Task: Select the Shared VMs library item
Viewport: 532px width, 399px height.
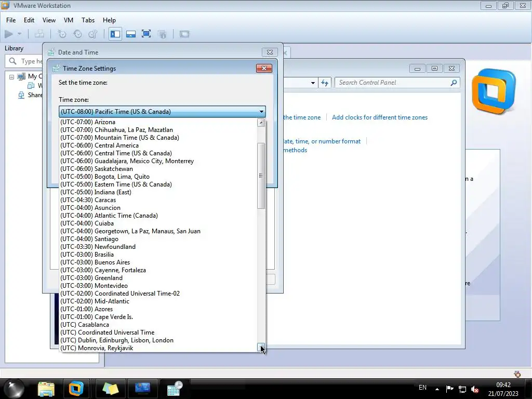Action: tap(31, 95)
